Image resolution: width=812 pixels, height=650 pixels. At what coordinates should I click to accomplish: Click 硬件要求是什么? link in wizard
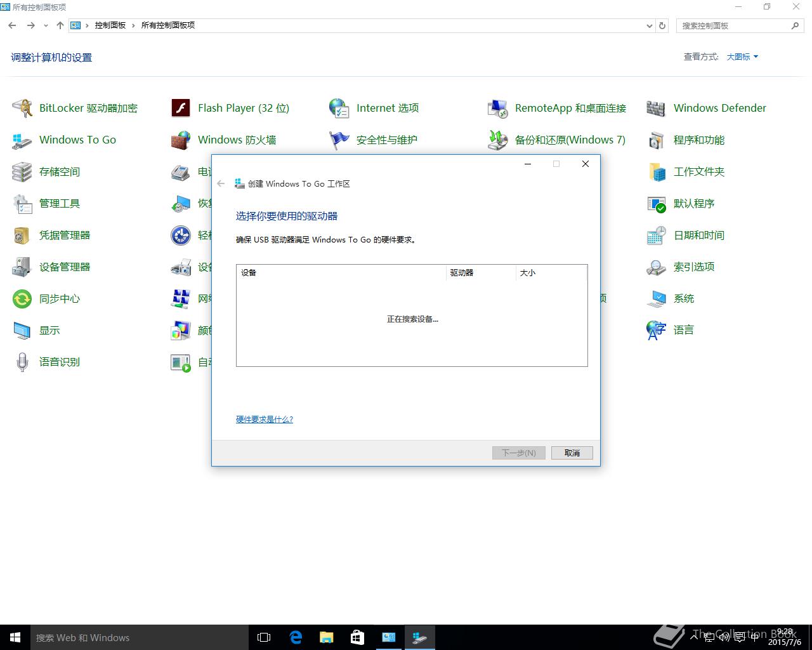pyautogui.click(x=265, y=419)
